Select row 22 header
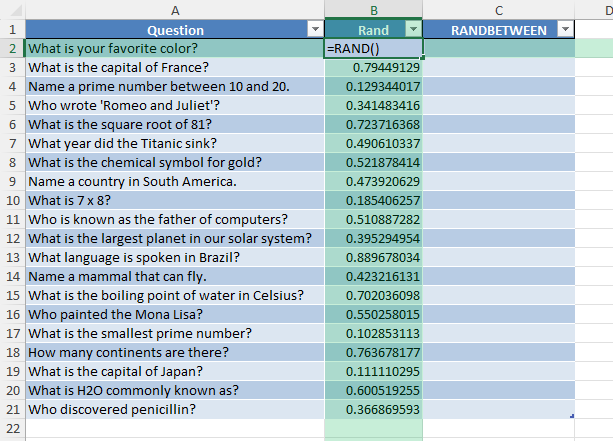Image resolution: width=613 pixels, height=441 pixels. (x=13, y=428)
